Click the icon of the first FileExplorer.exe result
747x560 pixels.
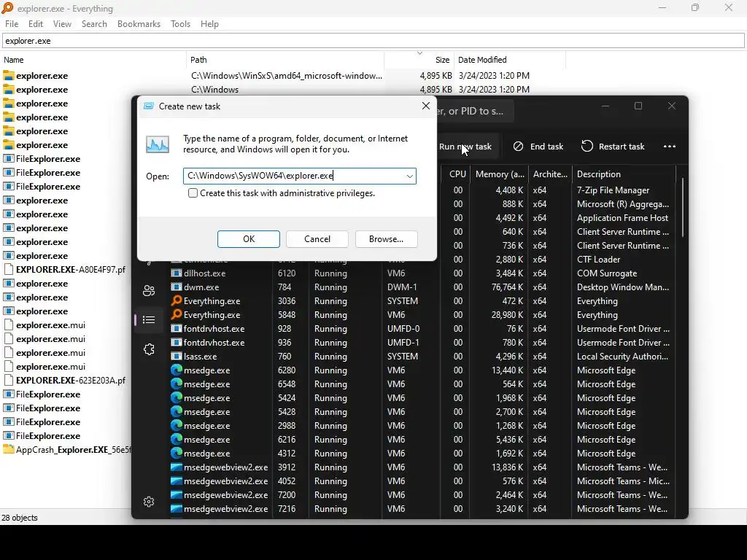(x=9, y=158)
